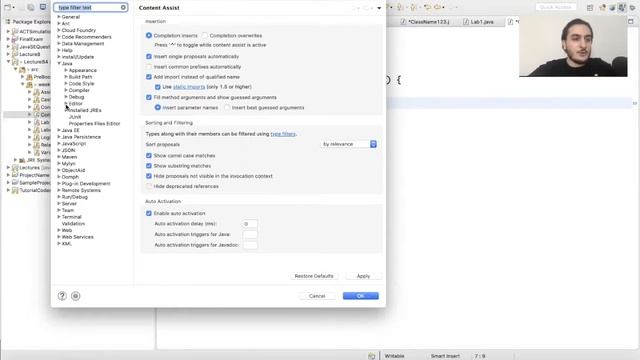Image resolution: width=640 pixels, height=360 pixels.
Task: Click Auto activation triggers for Java field
Action: click(250, 234)
